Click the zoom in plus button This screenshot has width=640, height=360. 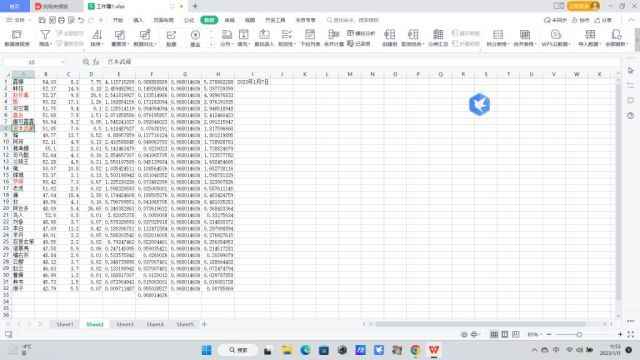pos(620,335)
